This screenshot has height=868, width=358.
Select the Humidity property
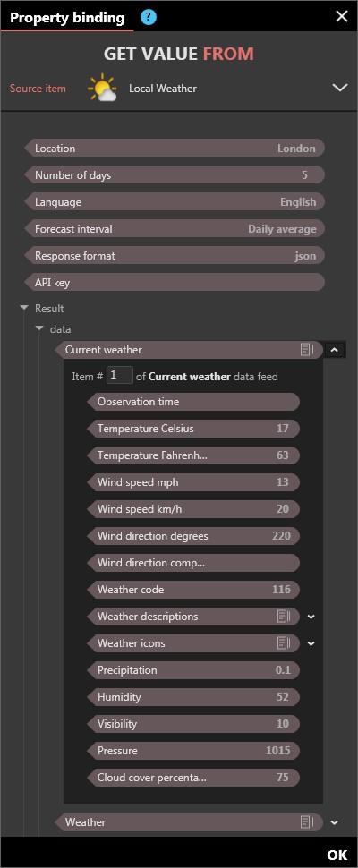coord(193,697)
